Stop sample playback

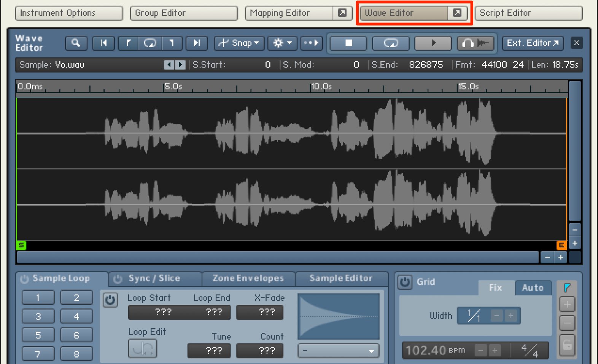click(x=348, y=43)
